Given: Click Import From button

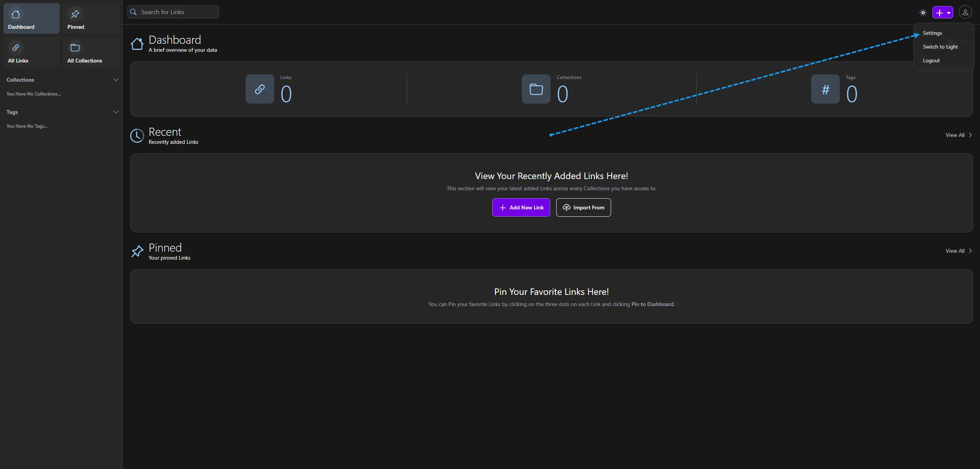Looking at the screenshot, I should pos(583,207).
